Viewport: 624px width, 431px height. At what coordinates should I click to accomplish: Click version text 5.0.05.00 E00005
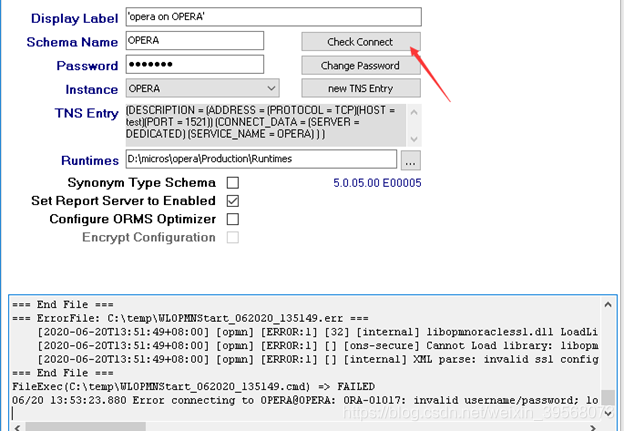[x=377, y=183]
